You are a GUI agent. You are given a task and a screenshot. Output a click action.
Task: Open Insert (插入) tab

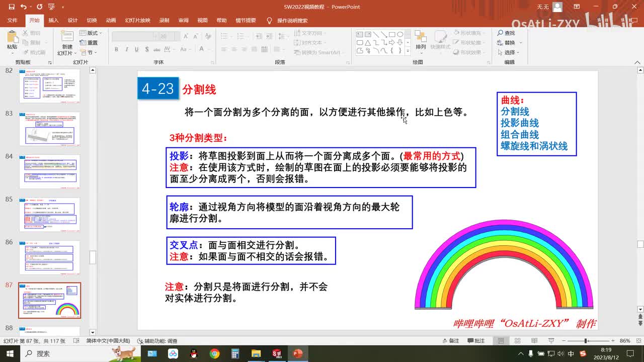(54, 21)
